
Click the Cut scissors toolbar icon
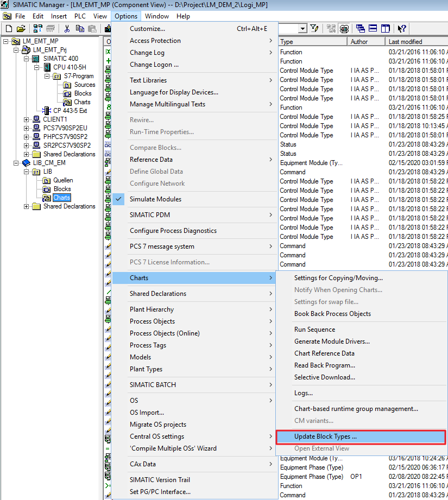coord(67,29)
